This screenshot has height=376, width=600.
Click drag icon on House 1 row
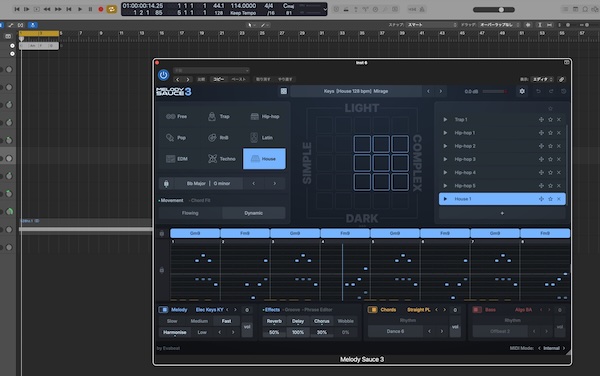541,199
